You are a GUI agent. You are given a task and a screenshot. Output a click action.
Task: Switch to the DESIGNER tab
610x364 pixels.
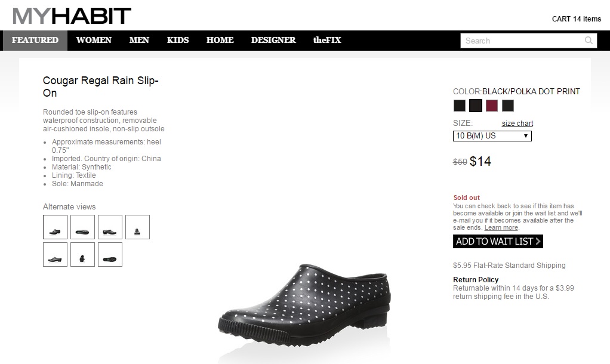click(273, 40)
